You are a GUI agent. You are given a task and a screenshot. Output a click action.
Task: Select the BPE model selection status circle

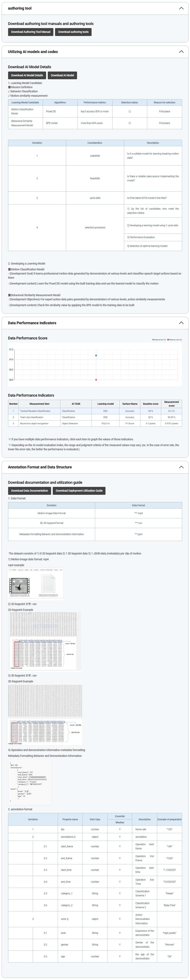(x=130, y=123)
